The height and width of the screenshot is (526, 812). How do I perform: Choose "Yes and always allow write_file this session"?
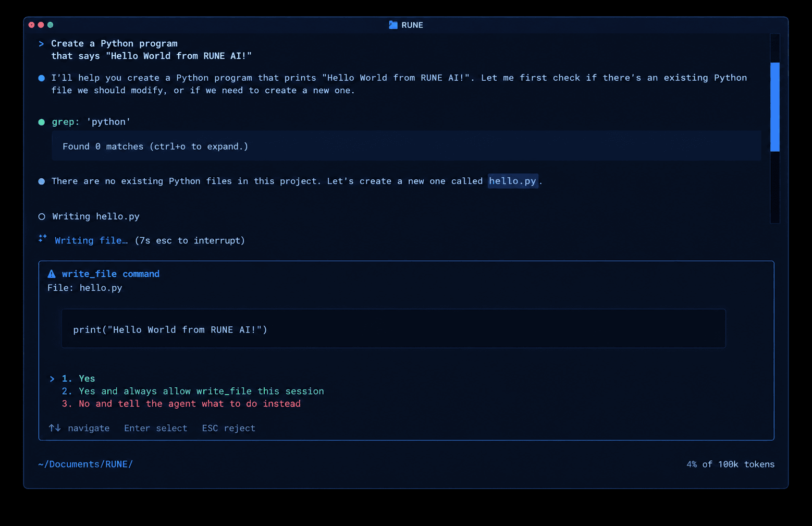pyautogui.click(x=193, y=391)
